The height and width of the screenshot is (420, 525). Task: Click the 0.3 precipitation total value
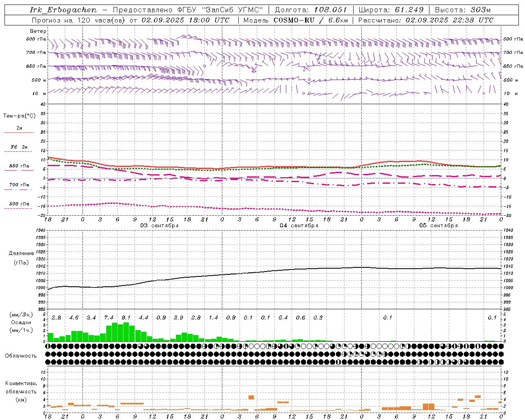pos(318,318)
